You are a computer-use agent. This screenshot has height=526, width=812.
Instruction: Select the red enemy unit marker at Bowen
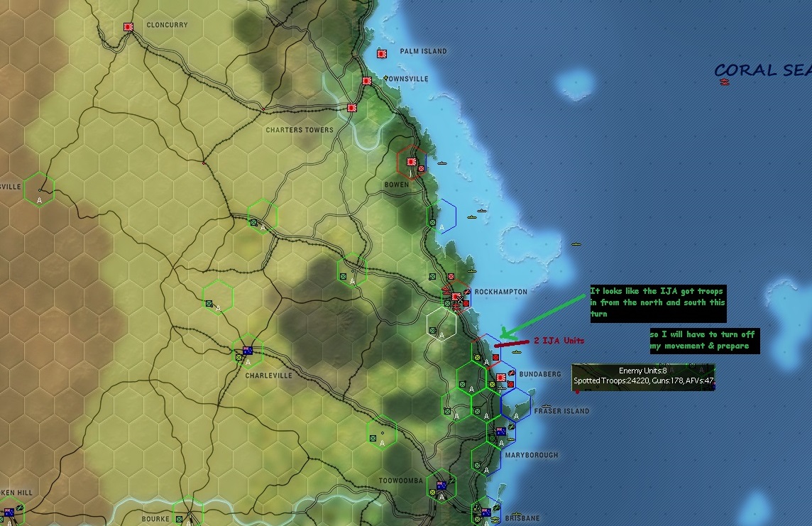(x=421, y=169)
